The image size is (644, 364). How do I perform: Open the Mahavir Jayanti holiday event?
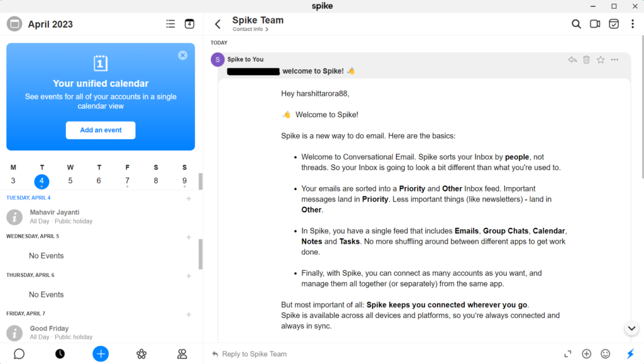tap(99, 217)
